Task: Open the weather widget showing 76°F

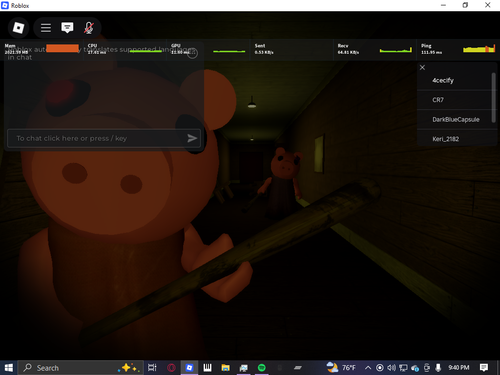Action: [341, 368]
